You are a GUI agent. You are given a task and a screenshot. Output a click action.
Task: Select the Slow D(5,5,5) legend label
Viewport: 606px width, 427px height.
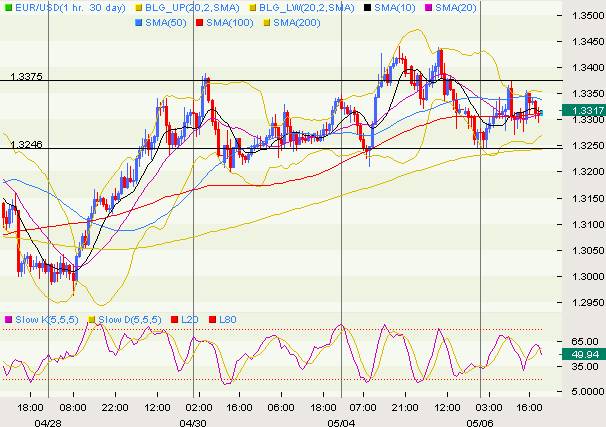coord(130,320)
